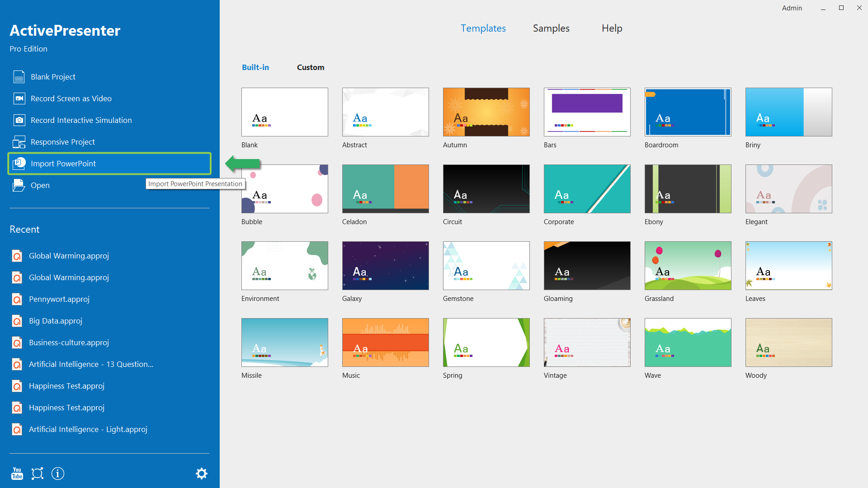The image size is (868, 488).
Task: Click file icon beside Artificial Intelligence - Light.approj
Action: point(17,429)
